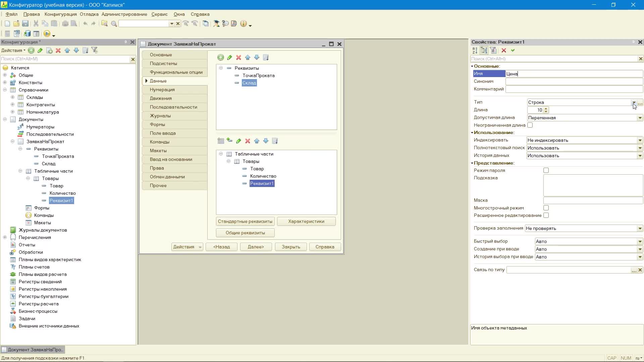Image resolution: width=644 pixels, height=362 pixels.
Task: Toggle Расширенное редактирование checkbox
Action: pyautogui.click(x=546, y=215)
